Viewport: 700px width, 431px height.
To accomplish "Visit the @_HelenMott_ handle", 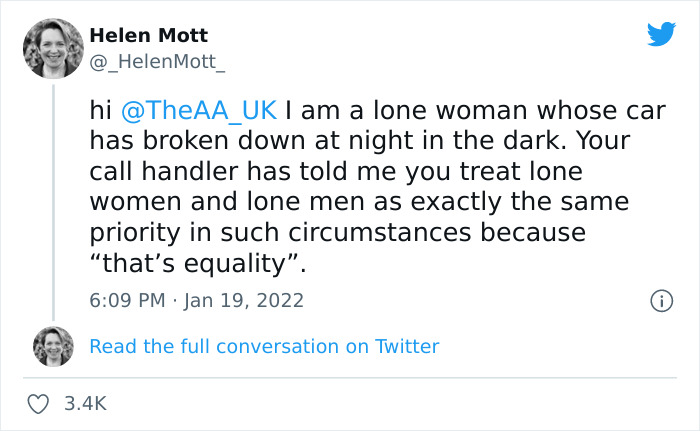I will pos(157,62).
